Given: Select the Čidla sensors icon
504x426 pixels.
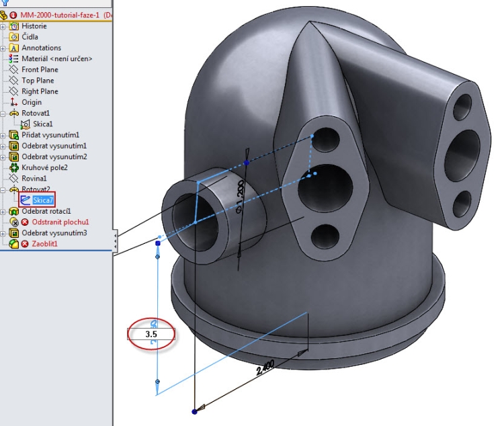Looking at the screenshot, I should pos(14,37).
